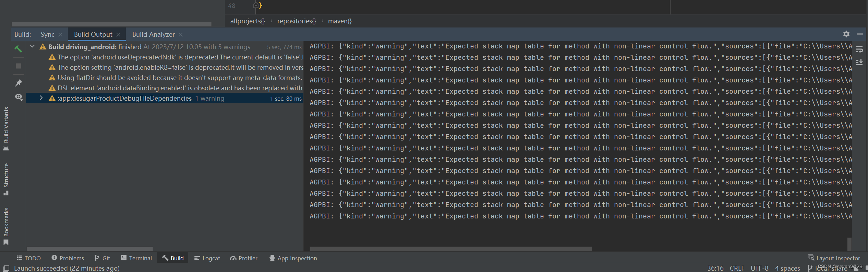Open Structure side panel
Image resolution: width=868 pixels, height=272 pixels.
pyautogui.click(x=6, y=179)
